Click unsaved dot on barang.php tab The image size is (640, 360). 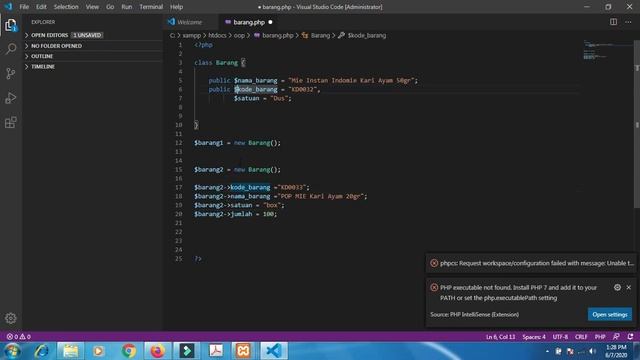tap(270, 22)
